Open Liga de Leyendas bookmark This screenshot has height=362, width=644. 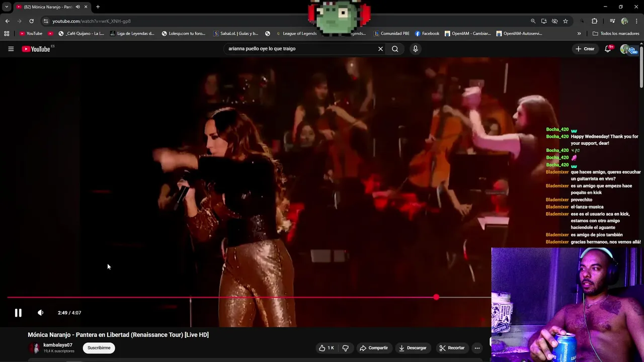coord(132,34)
